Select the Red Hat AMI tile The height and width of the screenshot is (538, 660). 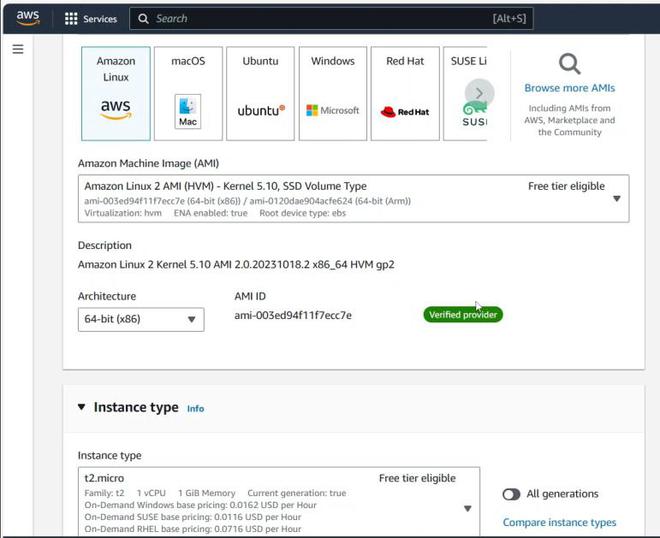click(405, 93)
